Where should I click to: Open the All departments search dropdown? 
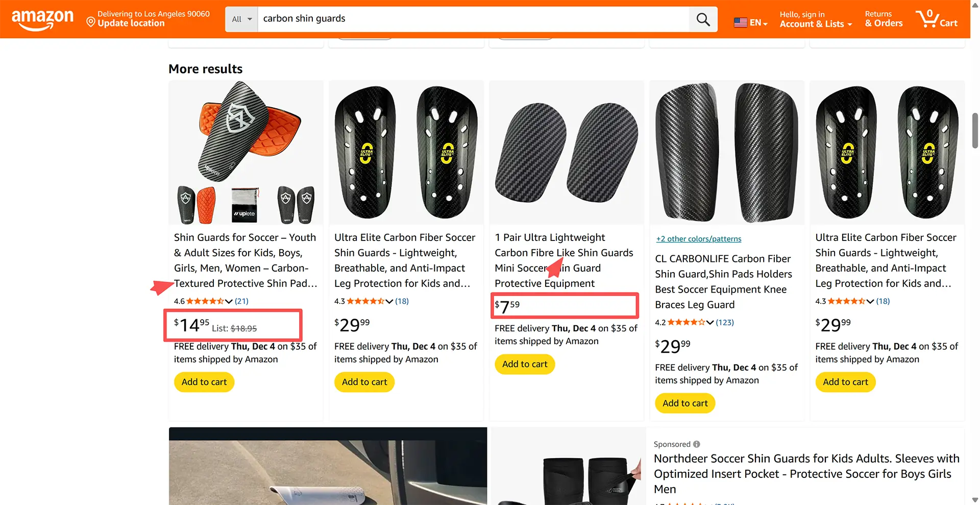(x=241, y=19)
